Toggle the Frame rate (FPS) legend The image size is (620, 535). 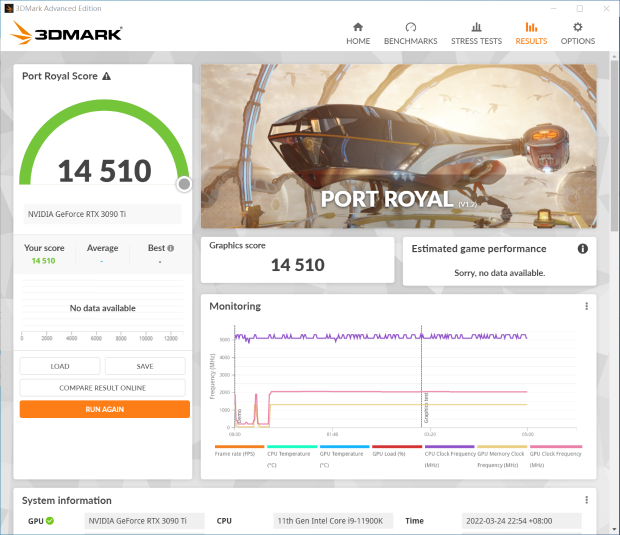click(x=239, y=451)
